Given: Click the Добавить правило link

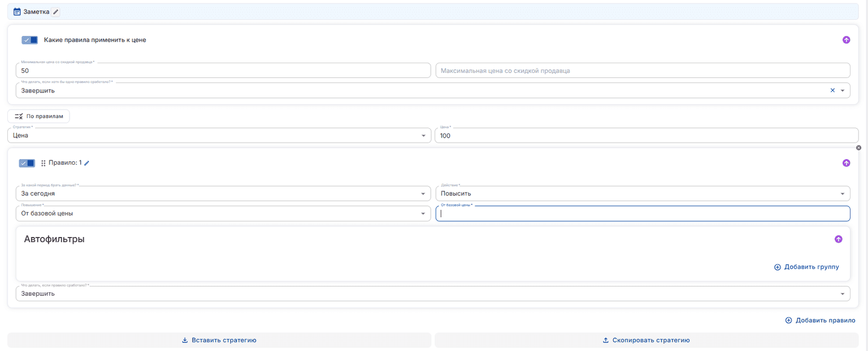Looking at the screenshot, I should (x=820, y=320).
